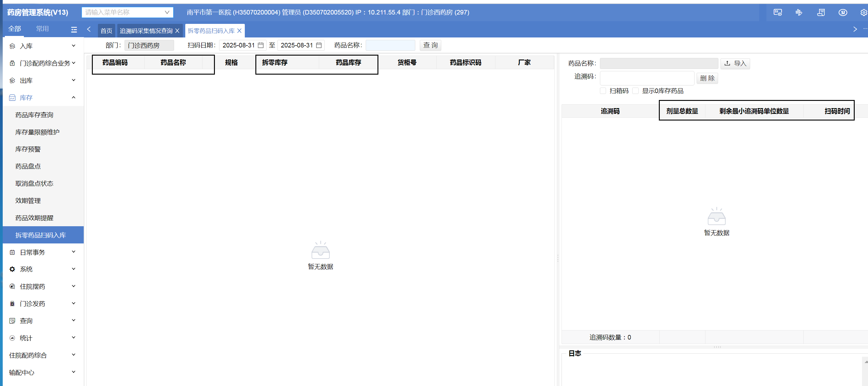Switch to the 首页 tab
The width and height of the screenshot is (868, 386).
pos(106,31)
